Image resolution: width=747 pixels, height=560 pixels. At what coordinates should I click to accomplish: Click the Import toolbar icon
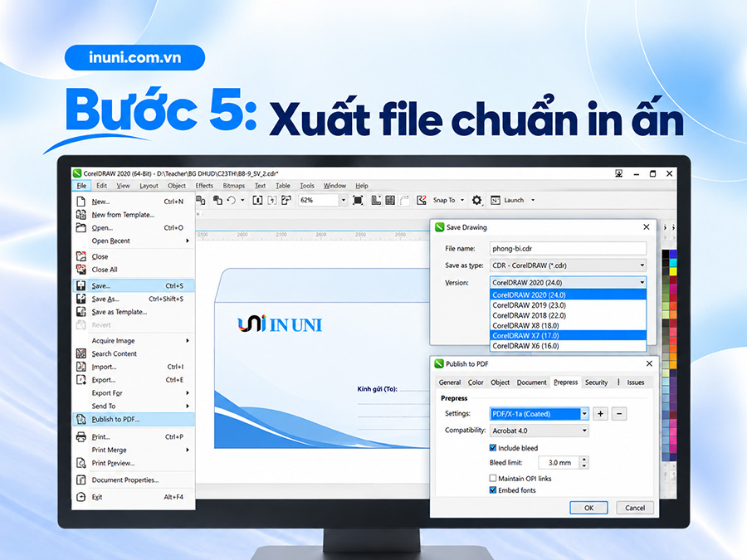(257, 200)
